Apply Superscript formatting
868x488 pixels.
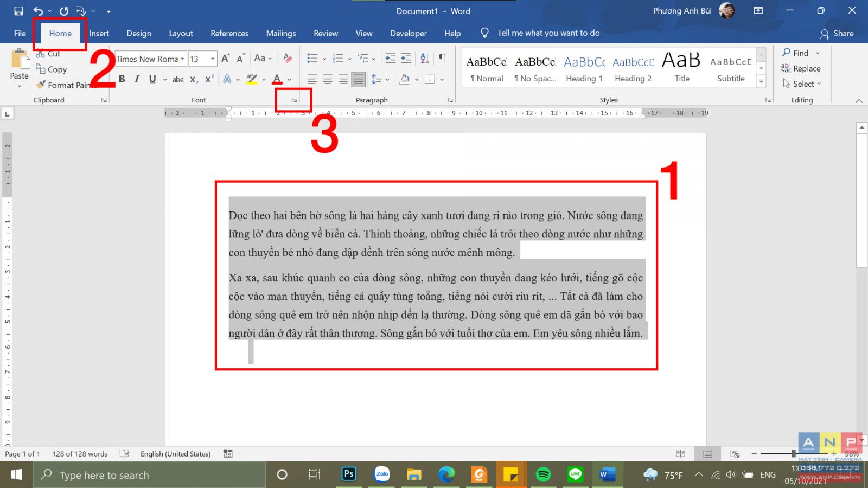[x=209, y=79]
